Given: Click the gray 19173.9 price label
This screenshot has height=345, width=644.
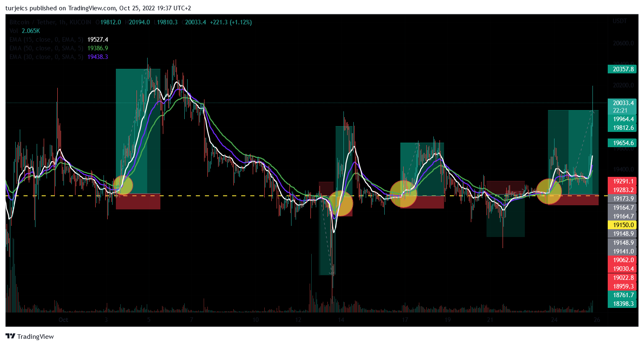Looking at the screenshot, I should tap(622, 199).
